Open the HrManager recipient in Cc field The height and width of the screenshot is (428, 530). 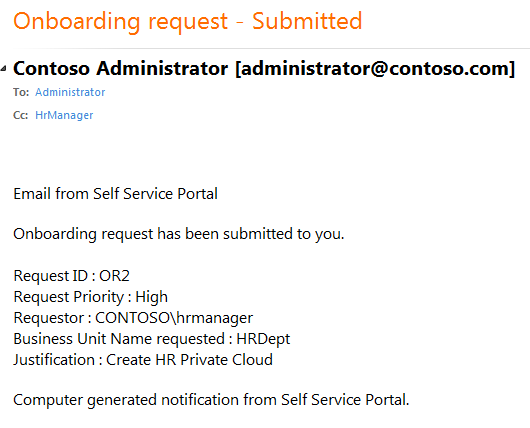[x=64, y=115]
